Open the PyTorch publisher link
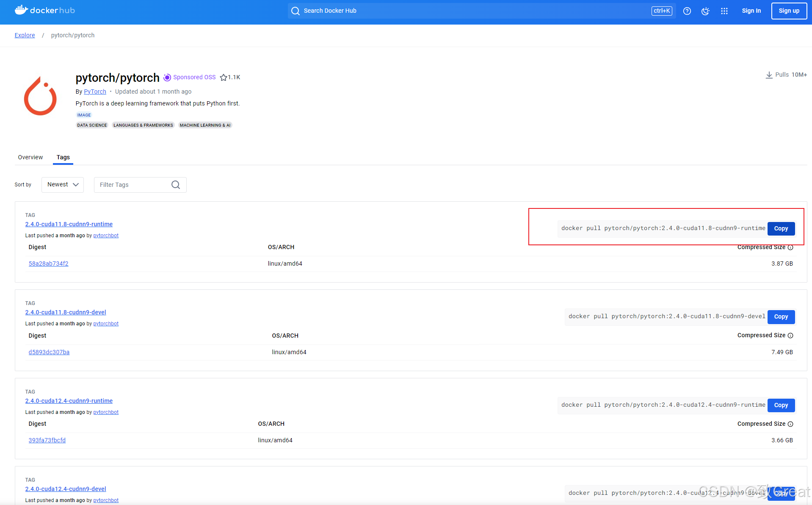The width and height of the screenshot is (812, 505). pos(95,92)
